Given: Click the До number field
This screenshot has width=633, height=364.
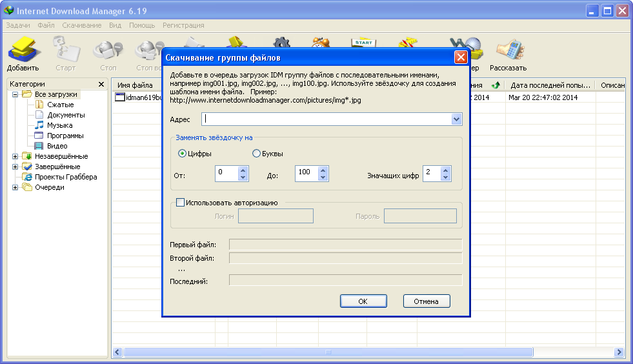Looking at the screenshot, I should (306, 174).
